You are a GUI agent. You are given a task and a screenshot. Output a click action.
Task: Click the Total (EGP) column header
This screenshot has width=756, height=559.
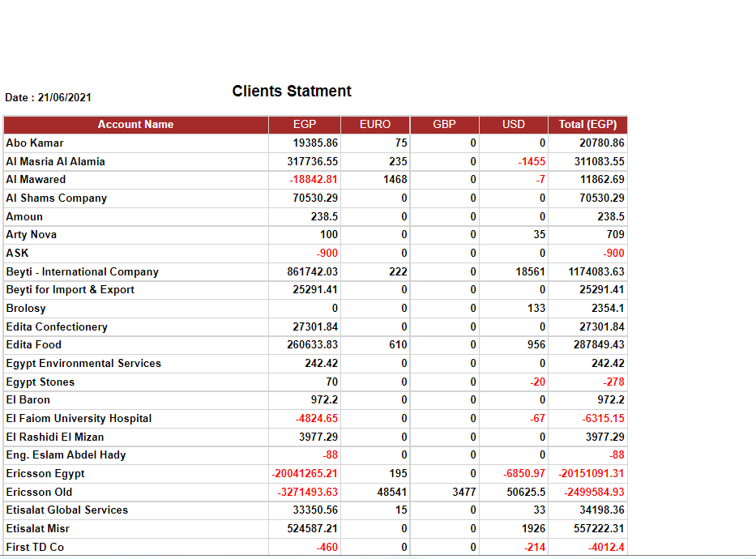click(x=587, y=124)
